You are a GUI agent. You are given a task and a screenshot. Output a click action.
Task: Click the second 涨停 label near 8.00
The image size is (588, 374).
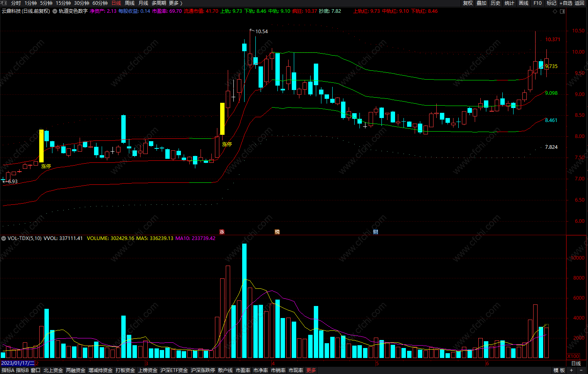227,144
